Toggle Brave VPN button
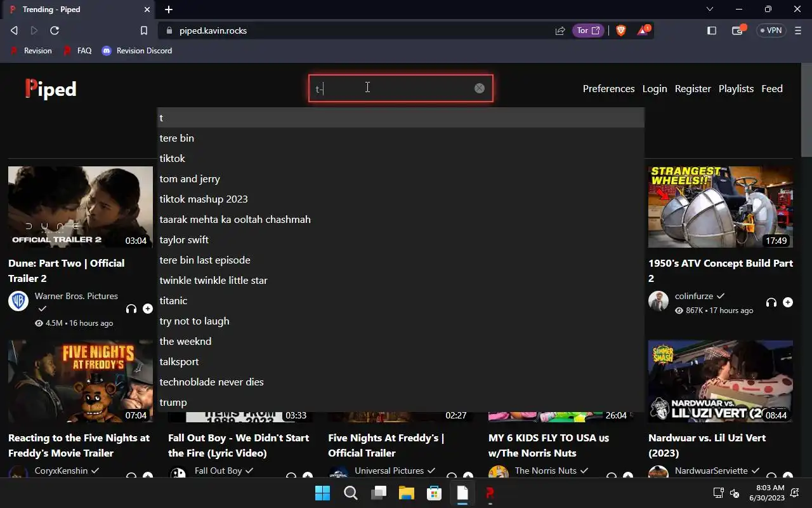 (x=771, y=30)
